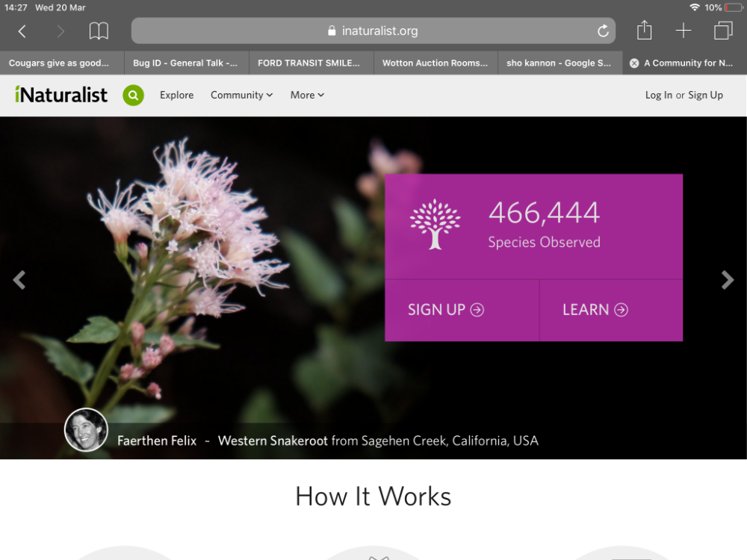The image size is (747, 560).
Task: Go to next hero slide arrow
Action: click(728, 280)
